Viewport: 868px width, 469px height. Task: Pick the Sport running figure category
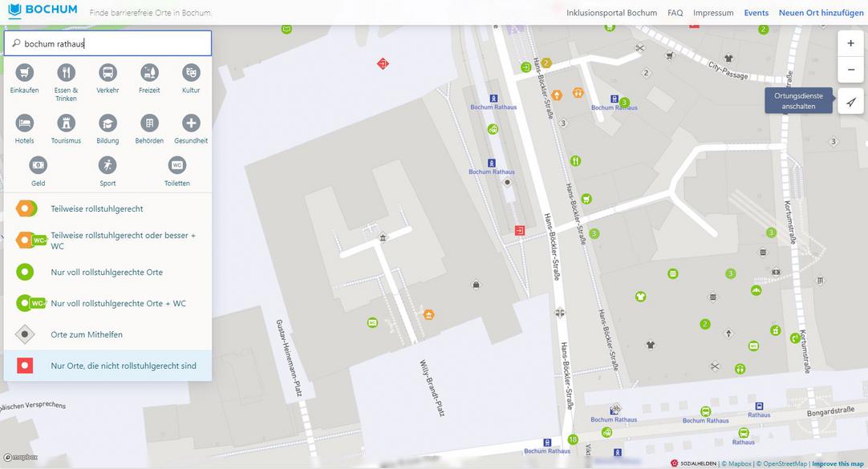pos(107,166)
